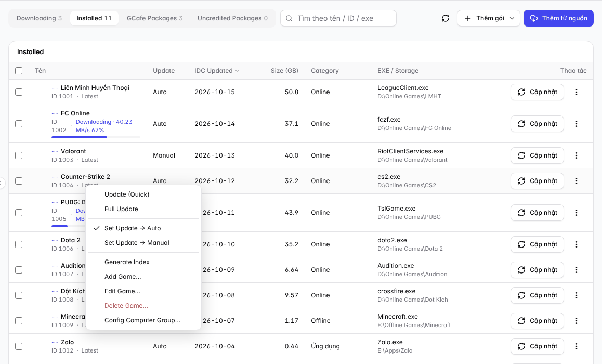Choose Delete Game... from the context menu

point(126,306)
